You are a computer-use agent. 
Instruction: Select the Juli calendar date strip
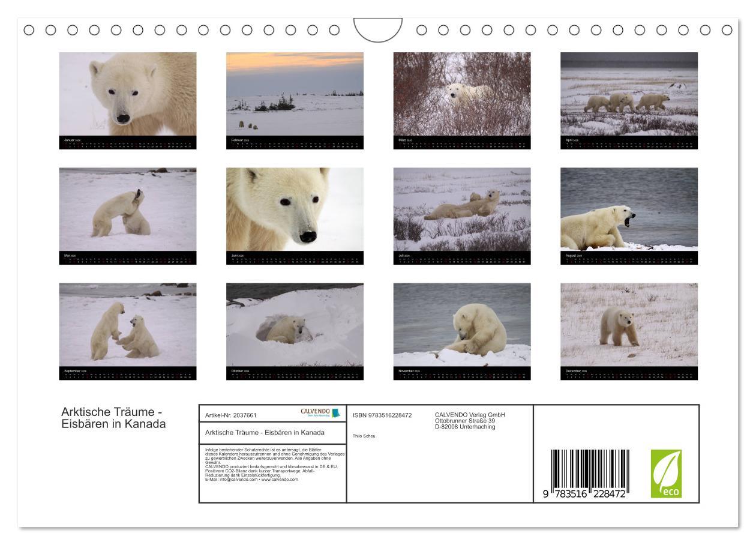point(462,258)
